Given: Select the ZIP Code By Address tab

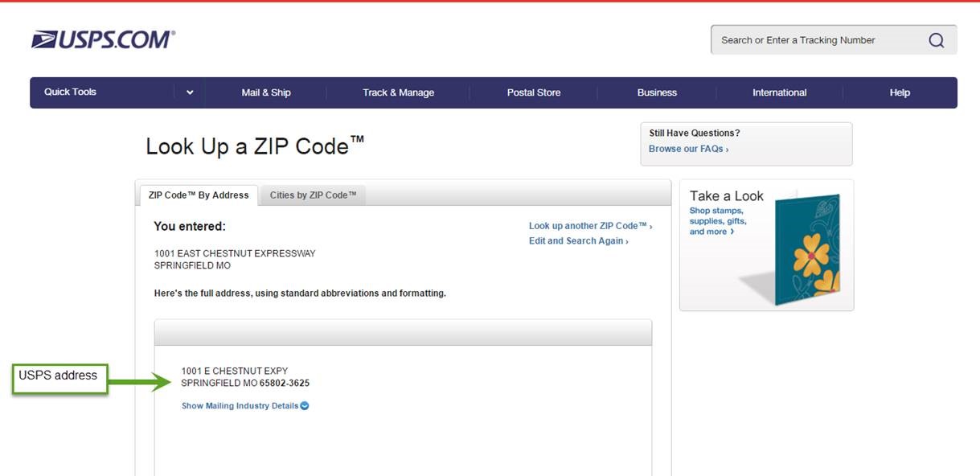Looking at the screenshot, I should tap(199, 195).
